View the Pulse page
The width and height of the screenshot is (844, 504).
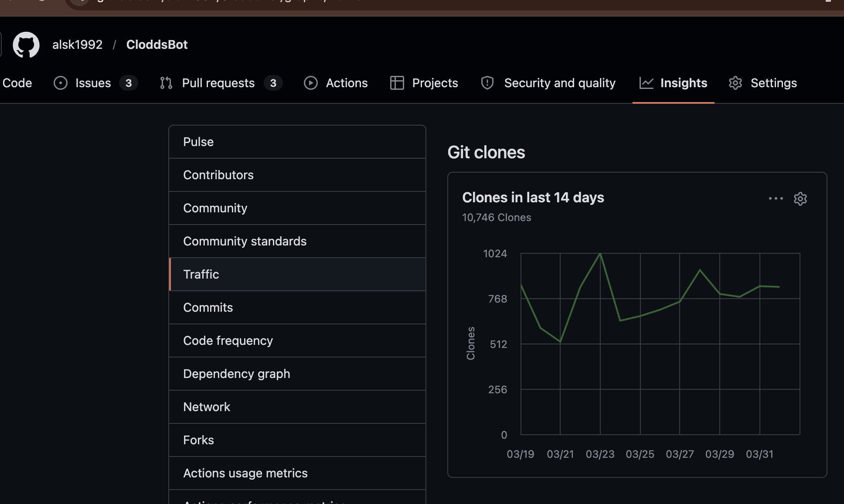[198, 141]
